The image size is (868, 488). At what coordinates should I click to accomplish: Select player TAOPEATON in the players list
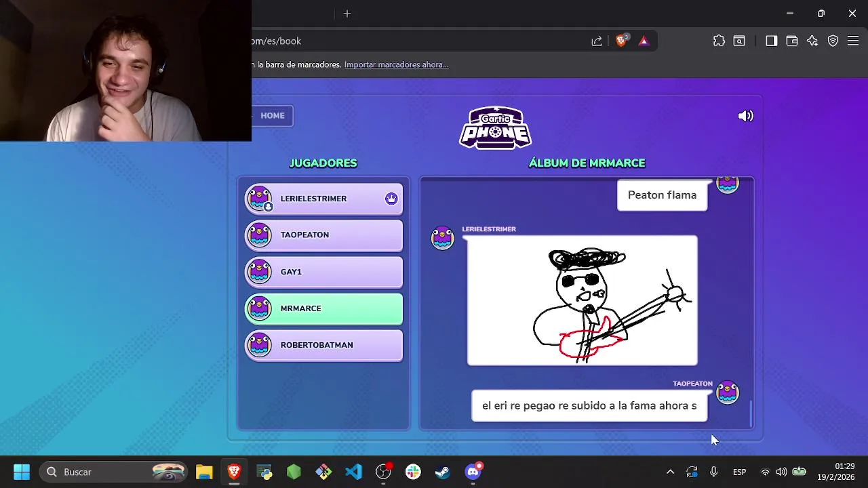(323, 235)
